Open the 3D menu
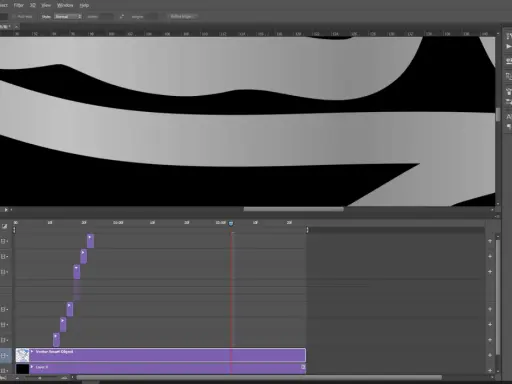Screen dimensions: 512x384 [33, 5]
